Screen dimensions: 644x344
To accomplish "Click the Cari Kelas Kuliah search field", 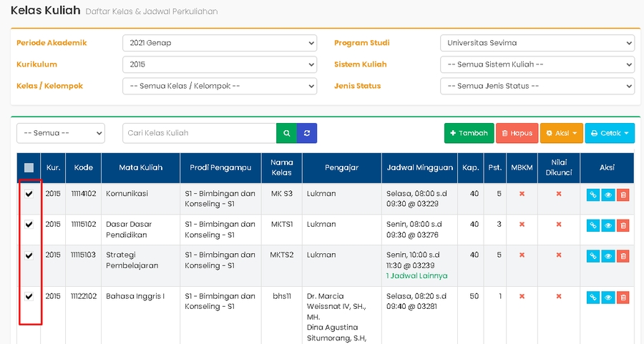I will point(199,133).
